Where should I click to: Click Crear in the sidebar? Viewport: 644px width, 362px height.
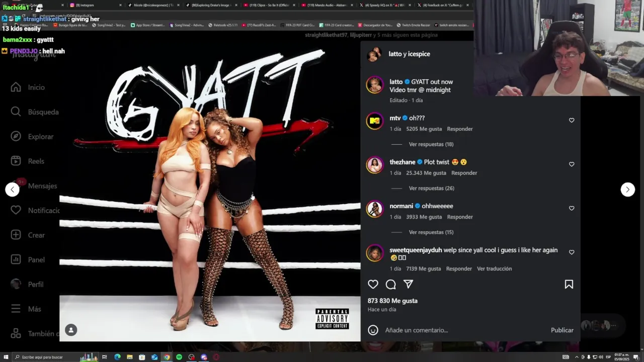pyautogui.click(x=28, y=235)
